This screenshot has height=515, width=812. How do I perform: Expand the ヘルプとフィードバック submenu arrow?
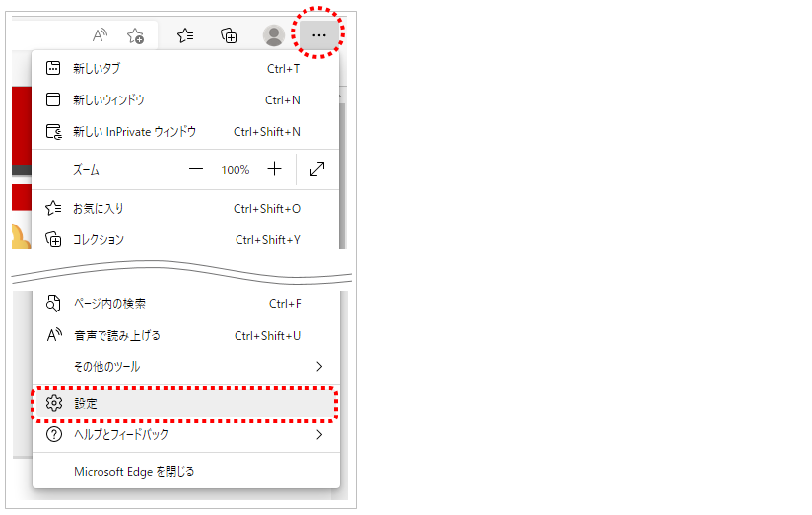click(x=318, y=434)
